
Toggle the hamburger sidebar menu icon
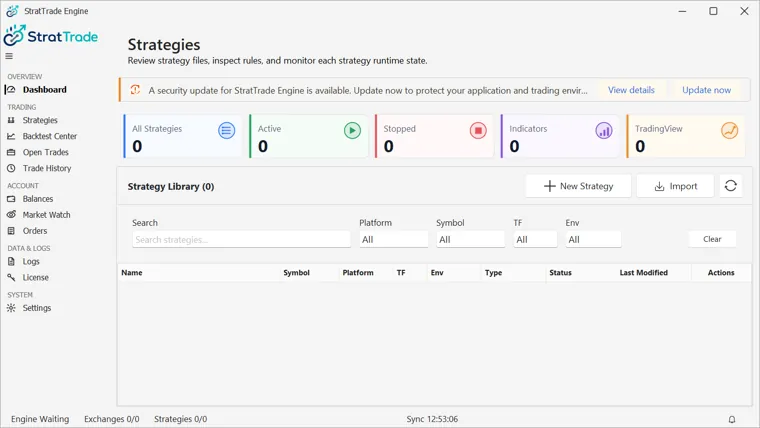(9, 56)
